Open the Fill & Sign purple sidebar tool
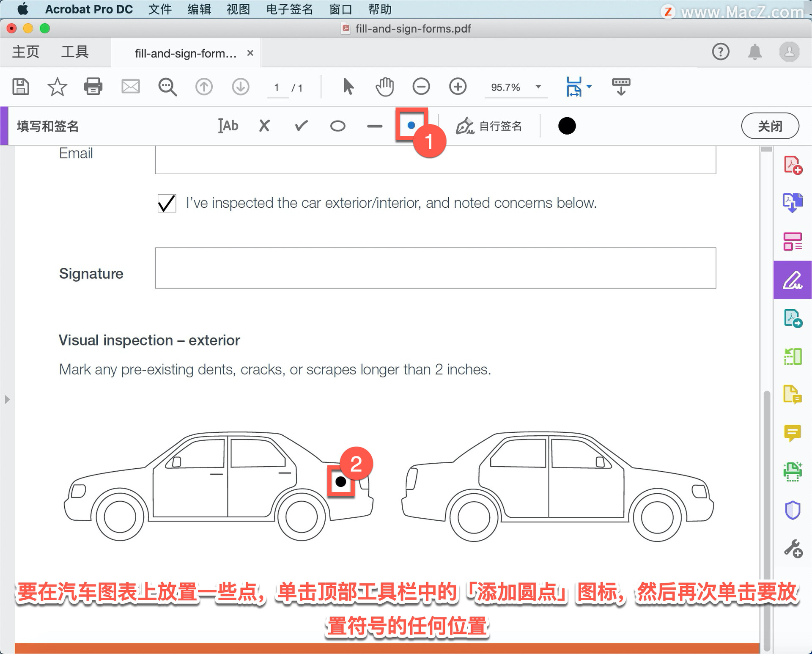The width and height of the screenshot is (812, 654). tap(793, 280)
